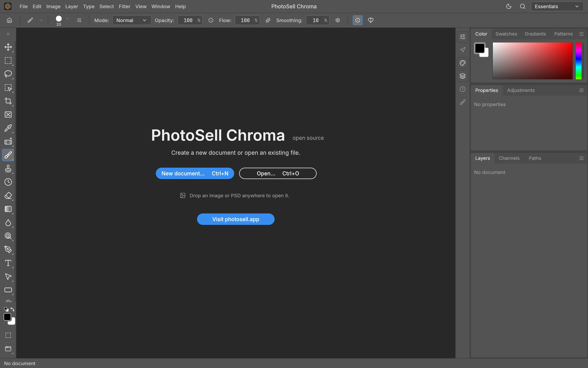Select the Gradient tool

(8, 209)
